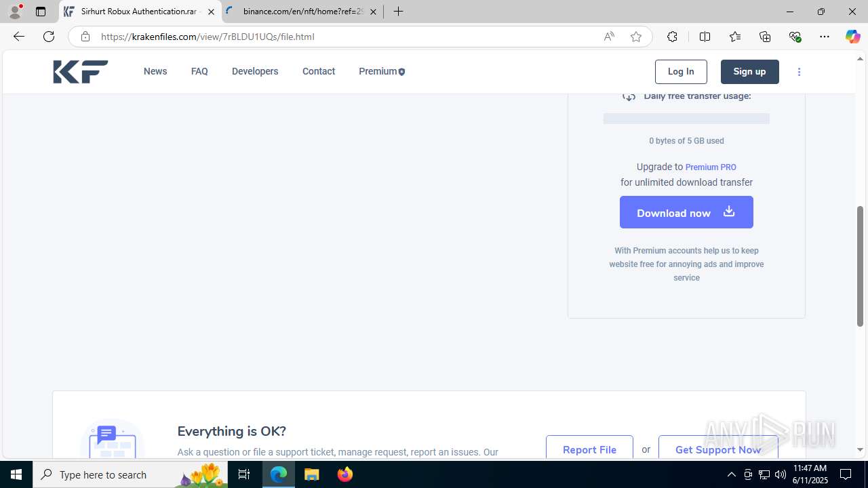
Task: Open Browser essentials icon
Action: (795, 37)
